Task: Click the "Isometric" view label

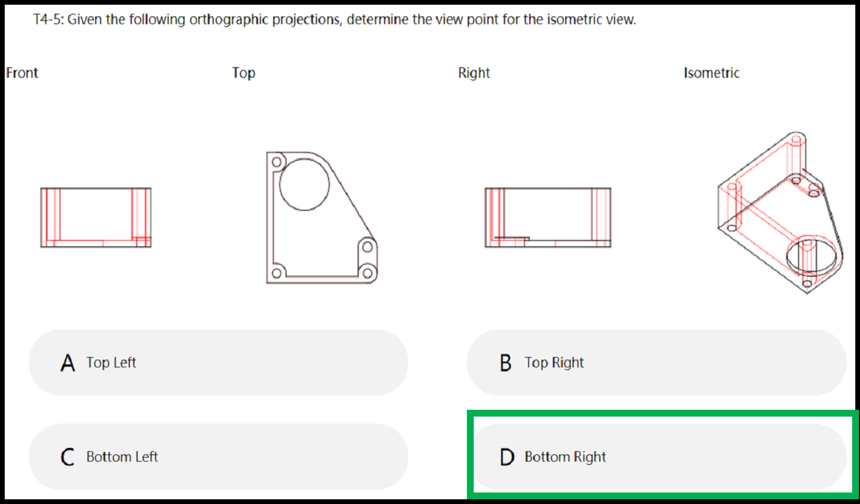Action: [711, 73]
